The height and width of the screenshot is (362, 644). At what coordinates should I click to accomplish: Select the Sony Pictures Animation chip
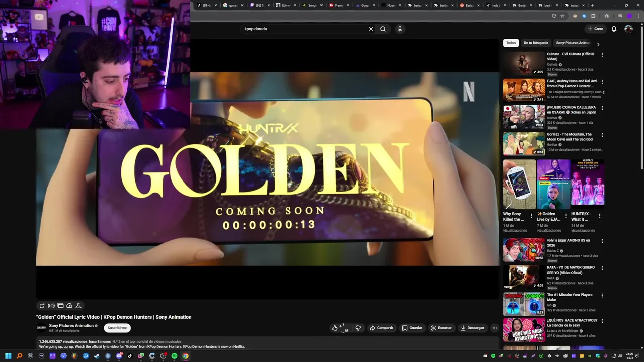[x=573, y=43]
